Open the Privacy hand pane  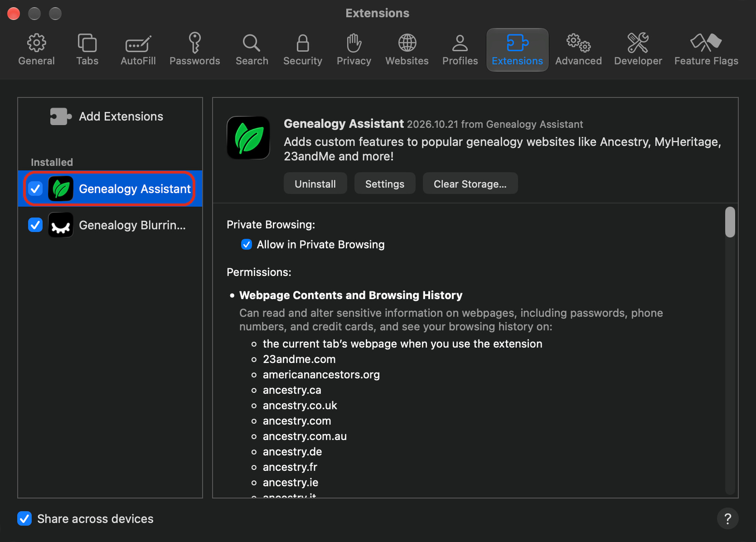click(x=354, y=50)
